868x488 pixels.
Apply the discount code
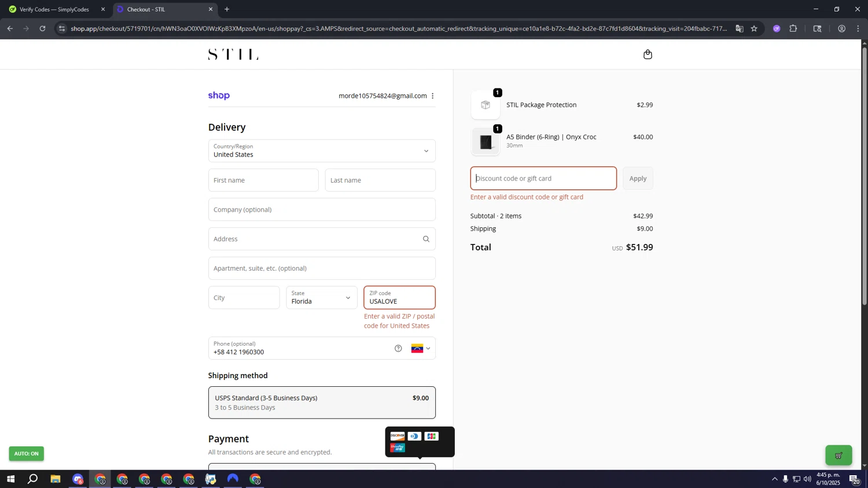(638, 179)
